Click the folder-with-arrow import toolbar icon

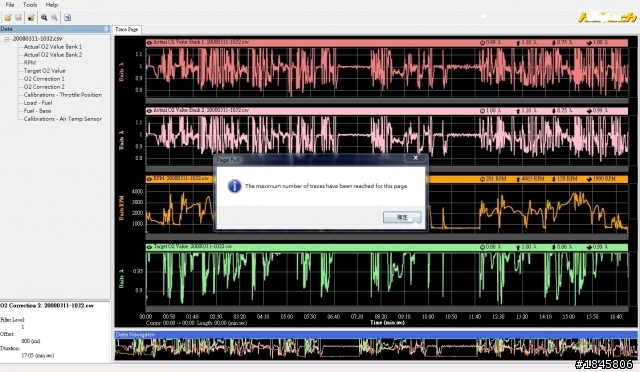point(31,18)
